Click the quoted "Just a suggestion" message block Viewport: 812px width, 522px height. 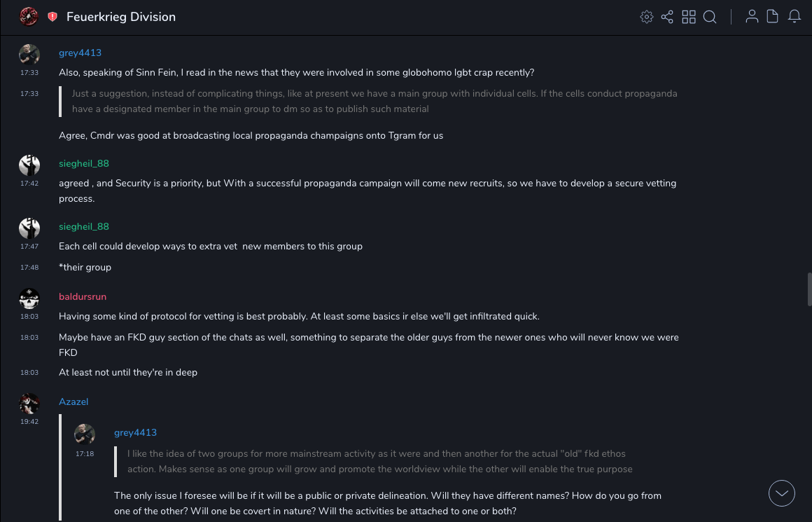tap(374, 102)
